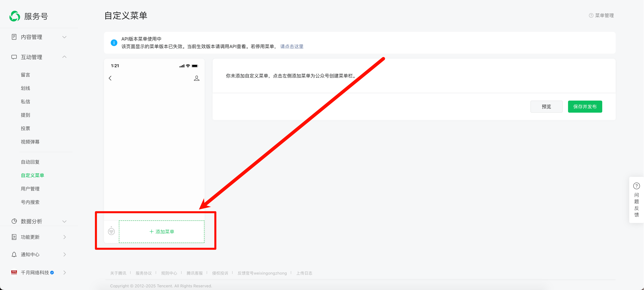
Task: Open the 腾讯客服 footer link
Action: pyautogui.click(x=195, y=273)
